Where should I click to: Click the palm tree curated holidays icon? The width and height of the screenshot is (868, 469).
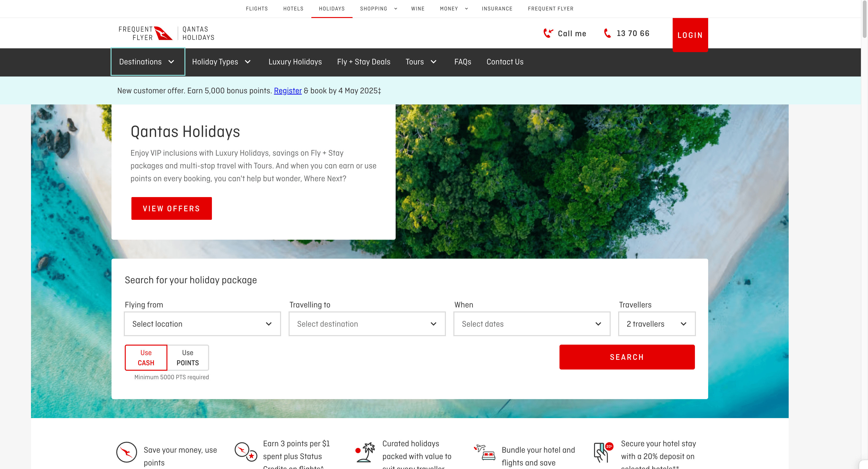[365, 452]
